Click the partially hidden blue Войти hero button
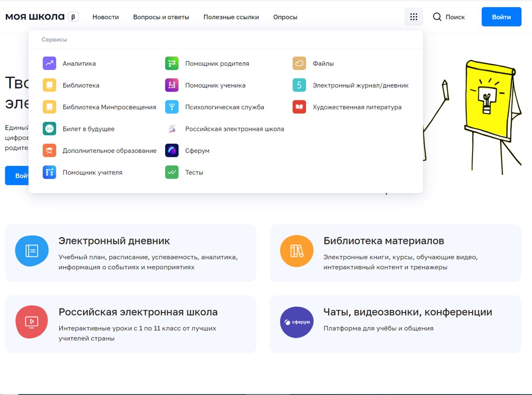This screenshot has height=395, width=532. coord(17,175)
